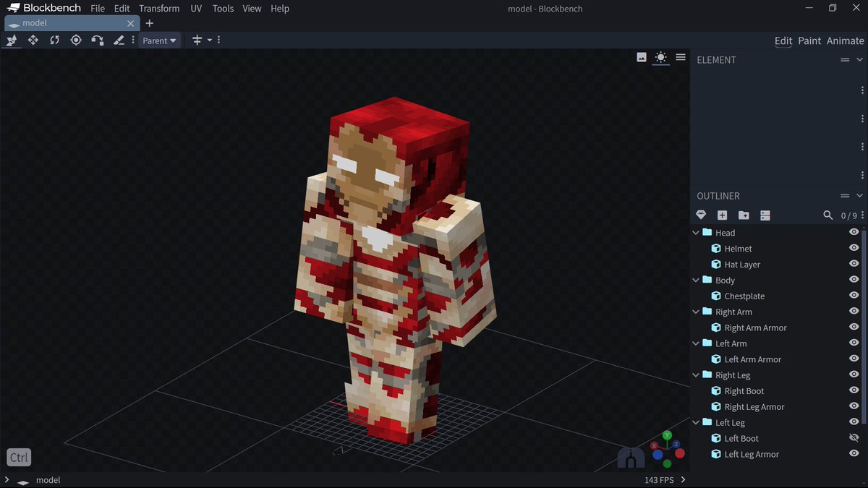
Task: Select the Right Leg Armor item
Action: (x=754, y=406)
